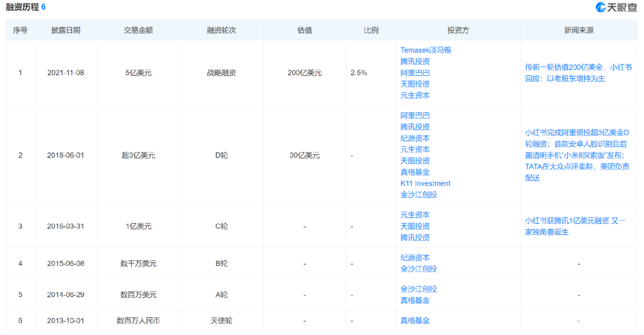The image size is (644, 335).
Task: Open 纪源资本 in the B轮 row
Action: click(415, 257)
